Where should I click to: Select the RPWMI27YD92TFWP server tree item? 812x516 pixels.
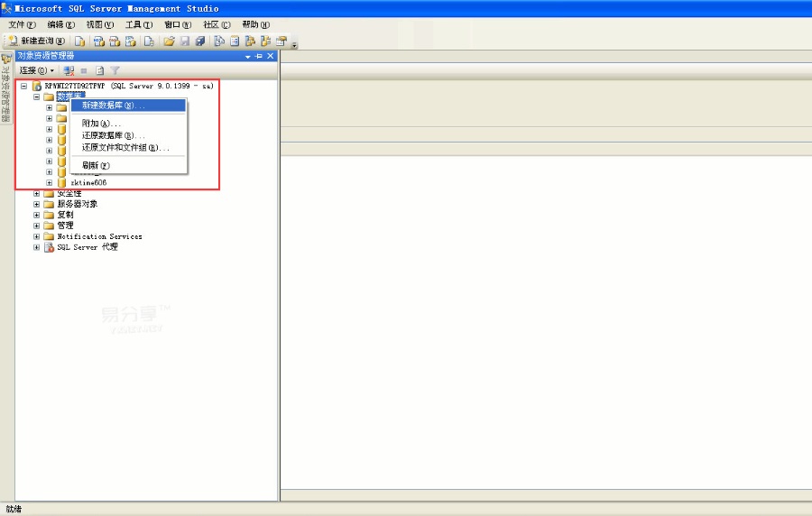(x=129, y=86)
